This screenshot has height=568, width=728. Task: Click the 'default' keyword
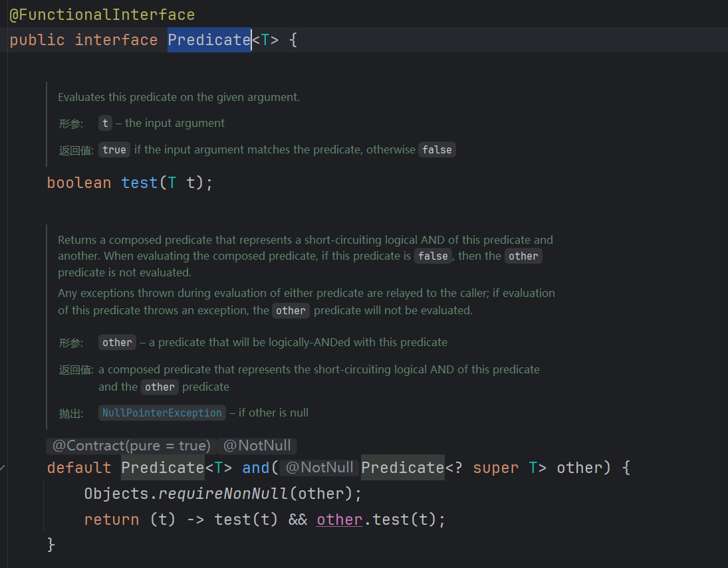click(x=79, y=468)
